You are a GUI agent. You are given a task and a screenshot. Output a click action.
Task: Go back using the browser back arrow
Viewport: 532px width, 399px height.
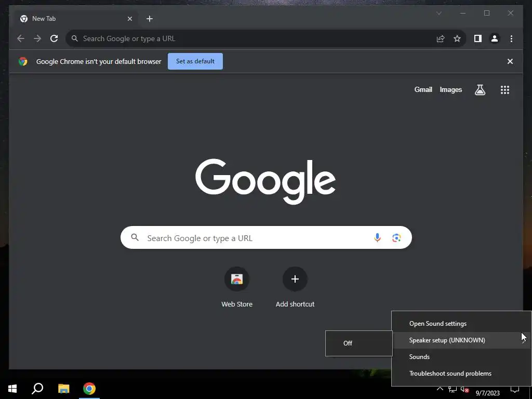pyautogui.click(x=21, y=38)
